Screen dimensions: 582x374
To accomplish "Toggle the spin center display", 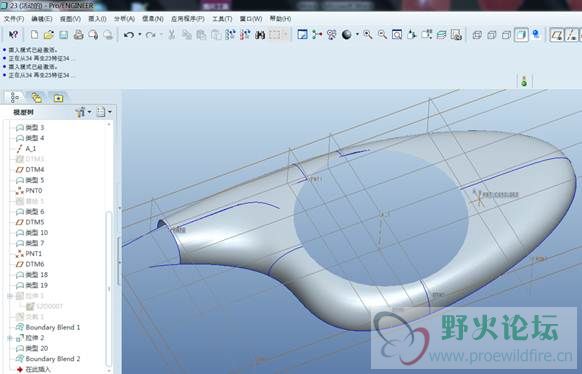I will (317, 35).
